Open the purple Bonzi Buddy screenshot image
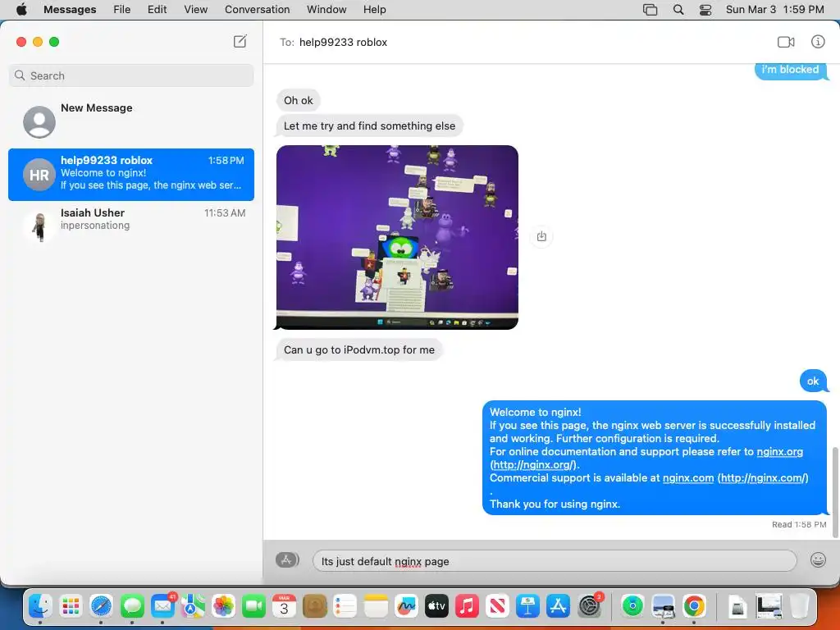840x630 pixels. click(x=397, y=237)
